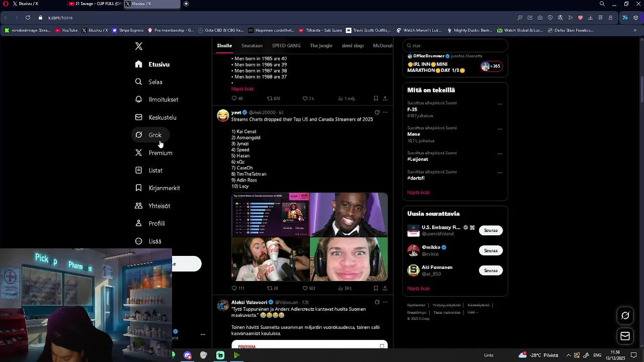Click Näytä lisää under trends
The image size is (644, 362).
pyautogui.click(x=418, y=193)
